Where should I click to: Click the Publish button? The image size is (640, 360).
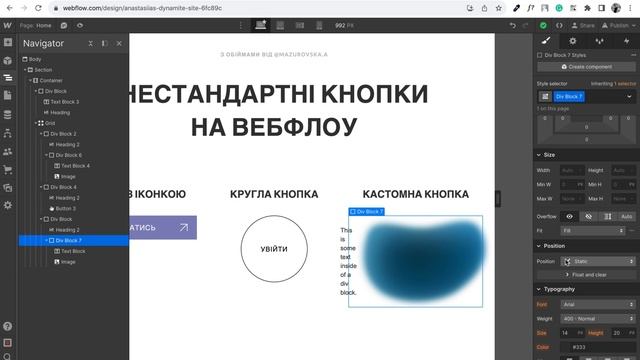pos(618,25)
